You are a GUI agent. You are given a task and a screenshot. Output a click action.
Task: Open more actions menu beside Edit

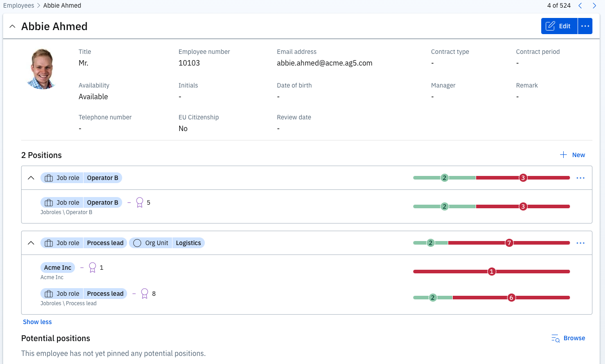(585, 26)
